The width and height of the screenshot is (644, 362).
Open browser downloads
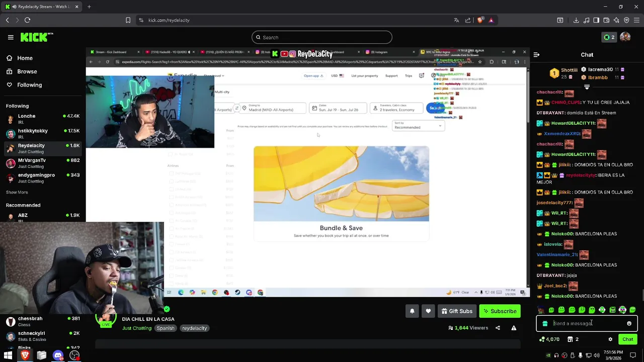click(576, 20)
